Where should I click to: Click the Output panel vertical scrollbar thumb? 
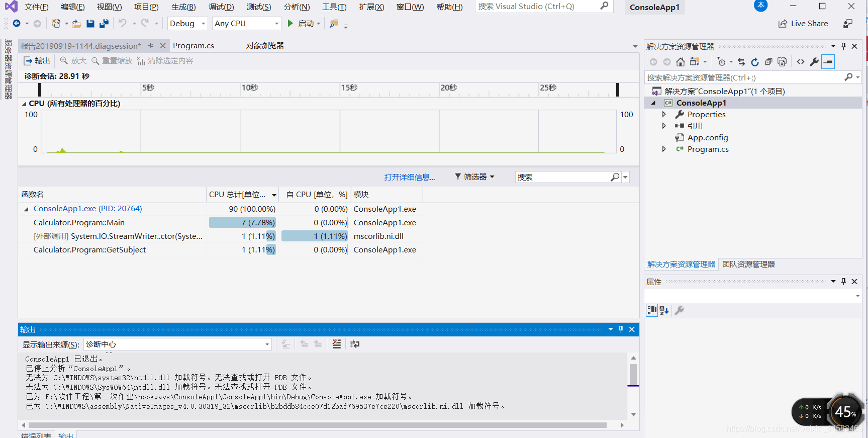pos(633,375)
